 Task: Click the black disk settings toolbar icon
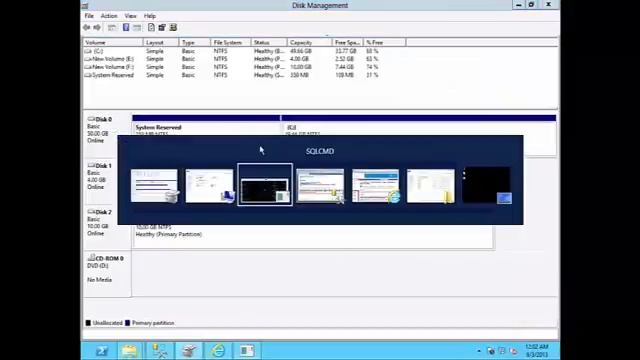(162, 27)
